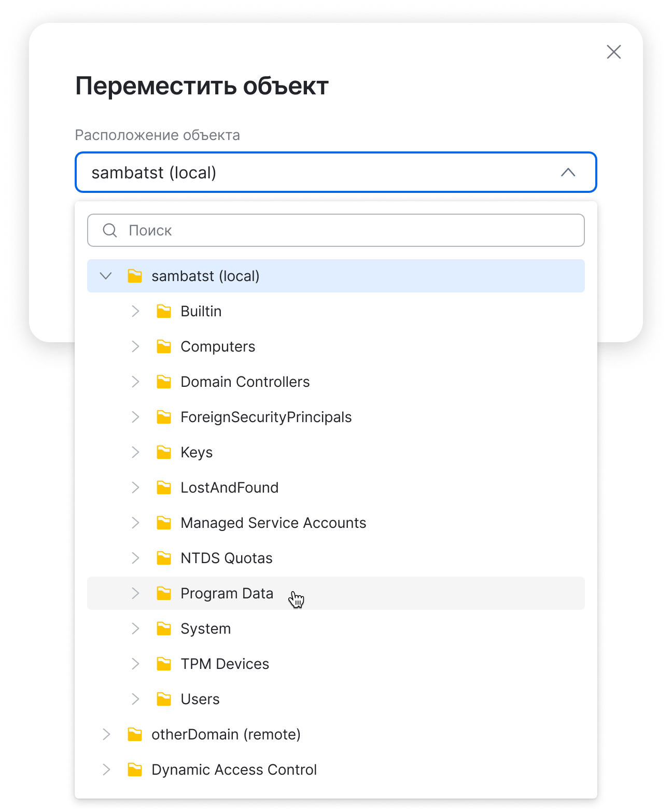Screen dimensions: 672x811
Task: Collapse the sambatst (local) tree node
Action: point(106,276)
